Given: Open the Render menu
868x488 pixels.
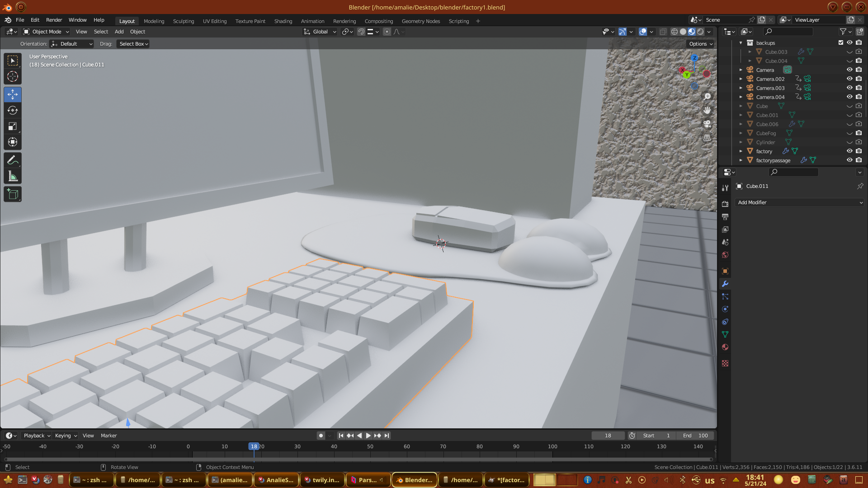Looking at the screenshot, I should tap(54, 20).
